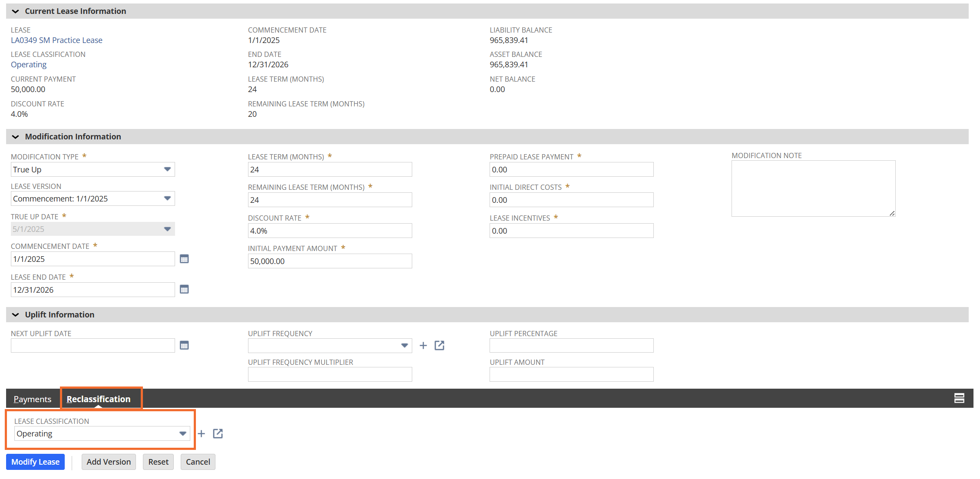The image size is (980, 479).
Task: Edit Remaining Lease Term (Months) field
Action: point(330,200)
